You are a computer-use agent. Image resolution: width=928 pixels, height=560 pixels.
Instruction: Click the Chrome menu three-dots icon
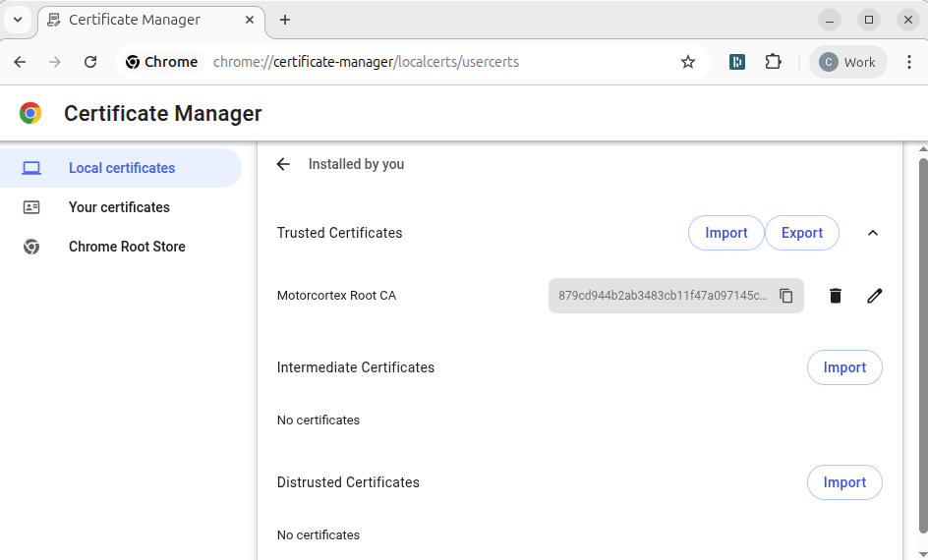click(x=909, y=62)
